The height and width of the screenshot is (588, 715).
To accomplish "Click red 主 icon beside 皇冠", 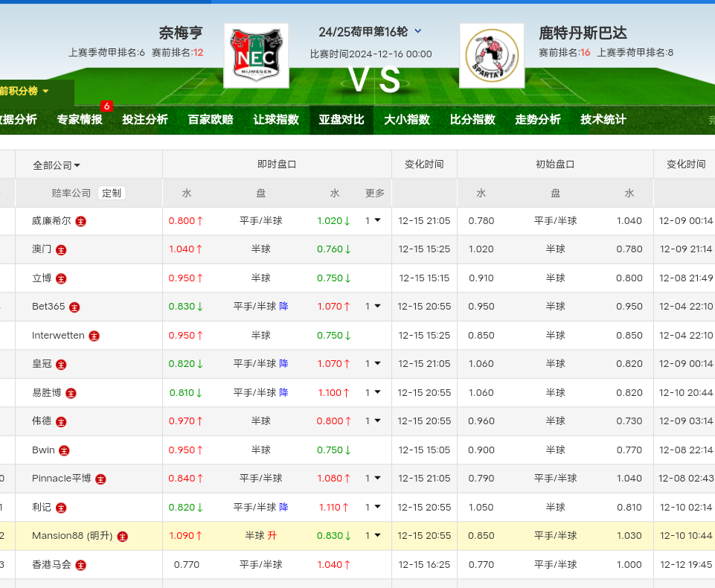I will click(61, 365).
